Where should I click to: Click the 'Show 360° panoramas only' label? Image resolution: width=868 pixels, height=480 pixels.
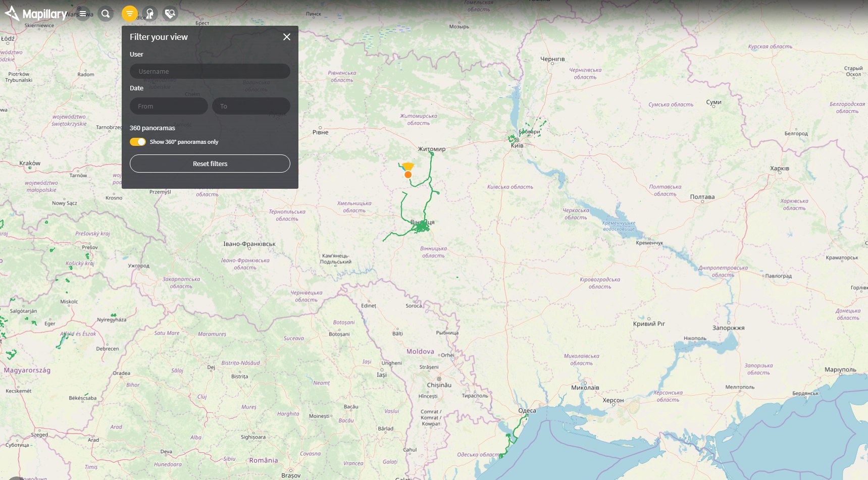pos(184,142)
